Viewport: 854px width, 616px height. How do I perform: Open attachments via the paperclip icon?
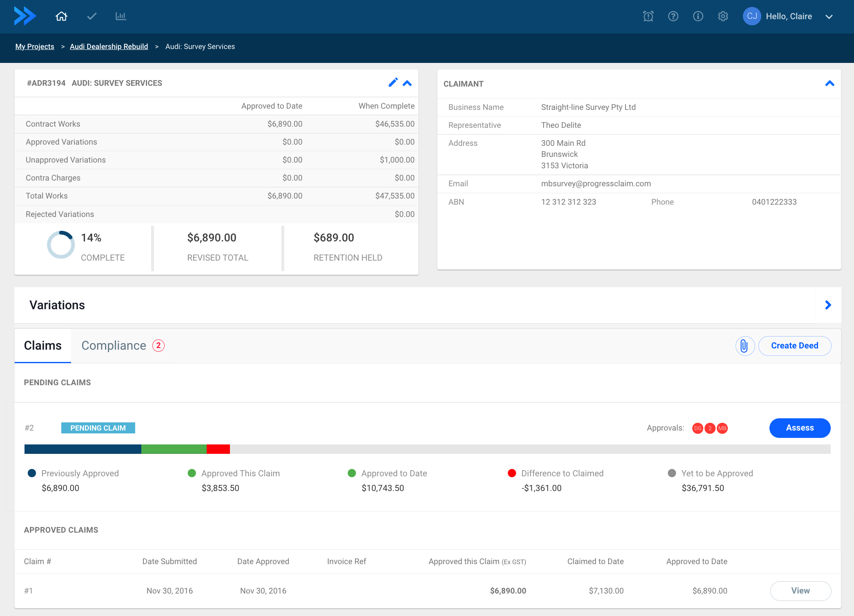(x=745, y=346)
